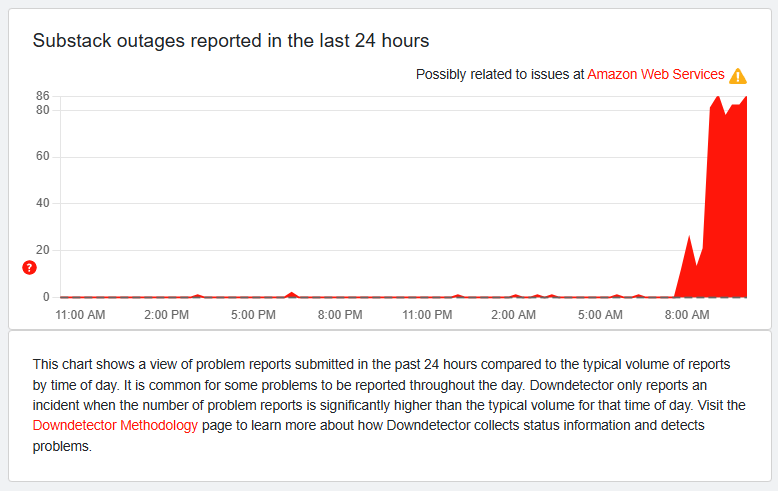Click the chart description paragraph text
Screen dimensions: 778x491
tap(389, 405)
